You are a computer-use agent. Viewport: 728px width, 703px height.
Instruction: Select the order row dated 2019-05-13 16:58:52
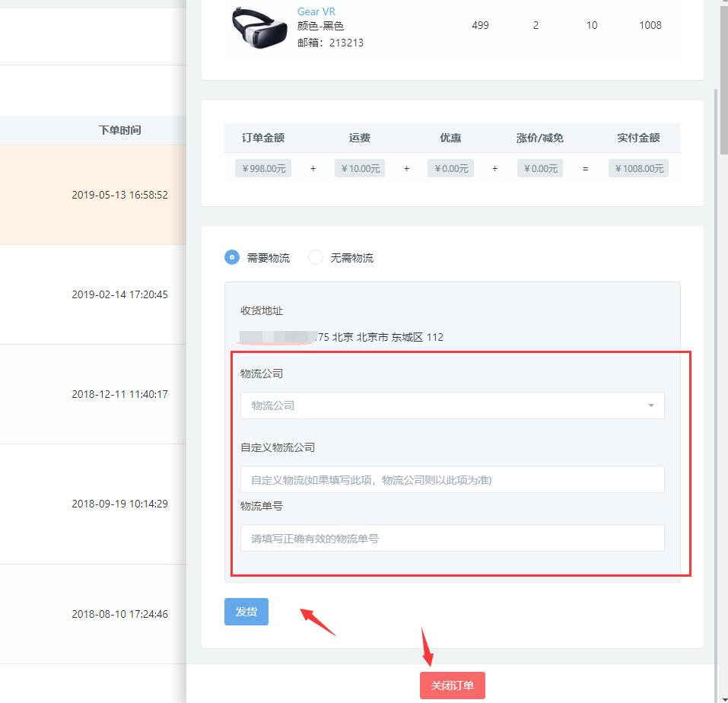tap(93, 195)
